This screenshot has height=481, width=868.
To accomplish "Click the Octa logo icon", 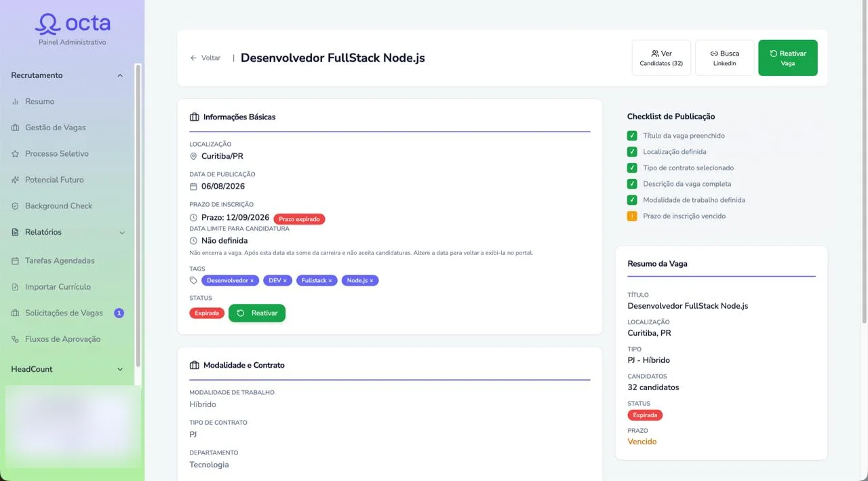I will click(47, 24).
